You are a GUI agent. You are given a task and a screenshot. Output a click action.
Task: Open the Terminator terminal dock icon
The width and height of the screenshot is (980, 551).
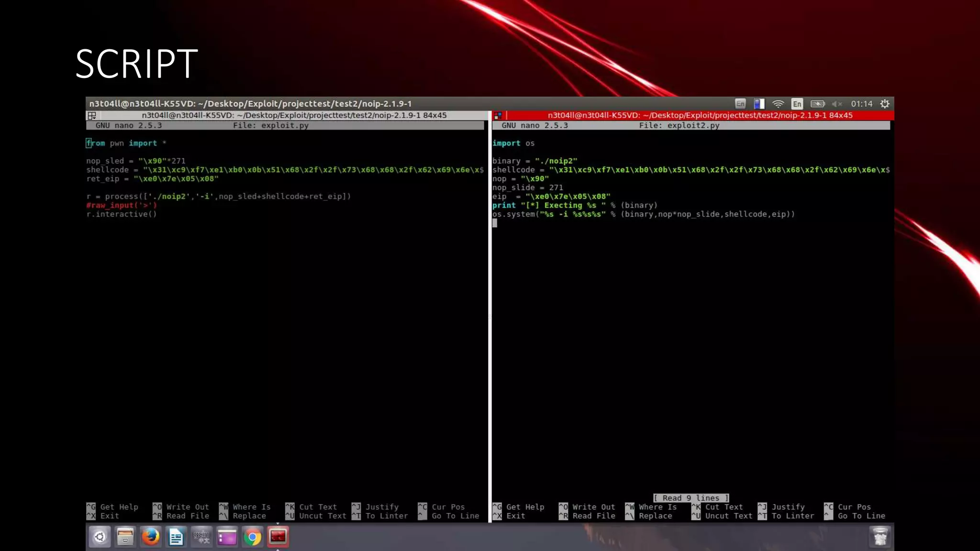pos(278,537)
